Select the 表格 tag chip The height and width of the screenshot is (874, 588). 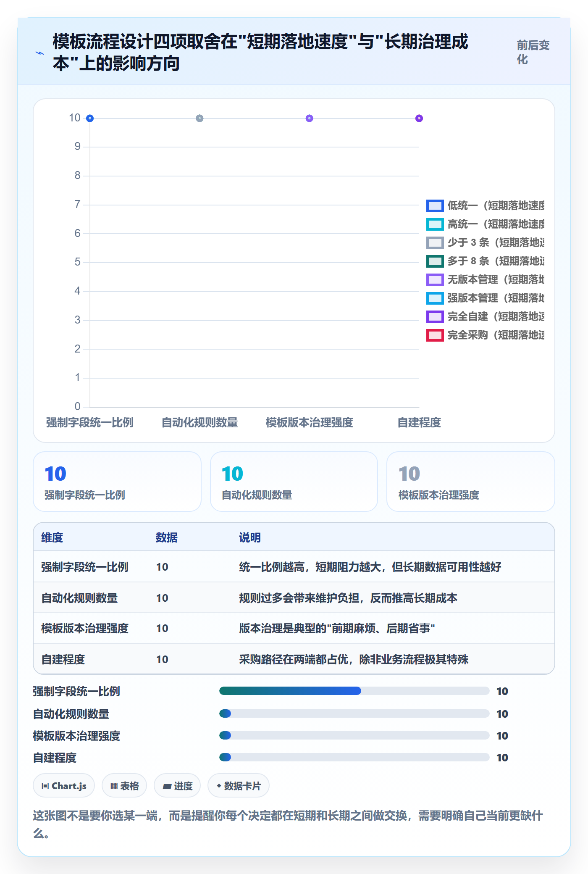tap(124, 785)
